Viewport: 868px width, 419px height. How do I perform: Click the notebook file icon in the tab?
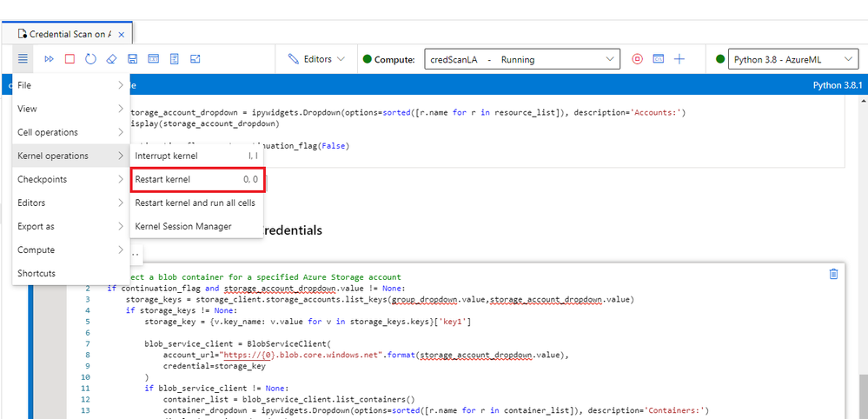(x=22, y=34)
